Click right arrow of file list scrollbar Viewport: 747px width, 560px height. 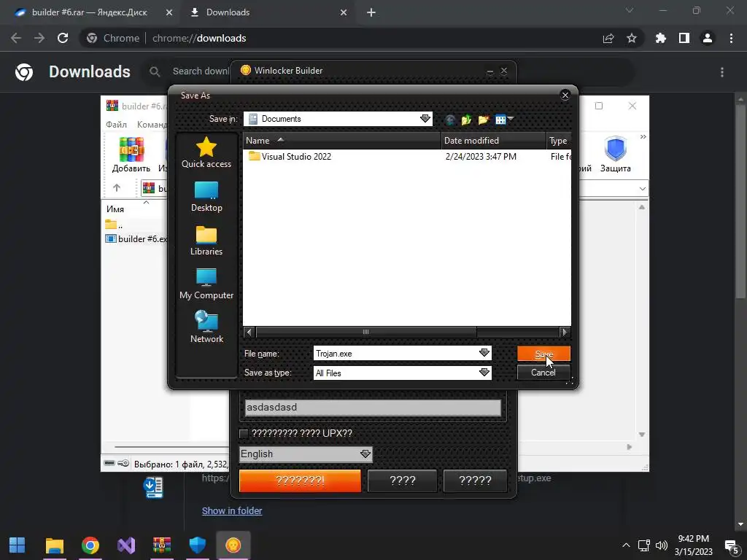point(565,332)
